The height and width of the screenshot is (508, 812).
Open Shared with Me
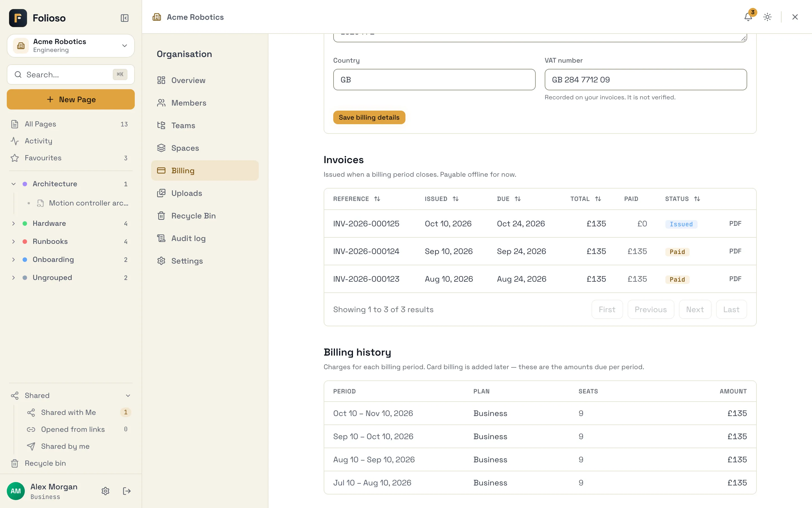point(78,412)
